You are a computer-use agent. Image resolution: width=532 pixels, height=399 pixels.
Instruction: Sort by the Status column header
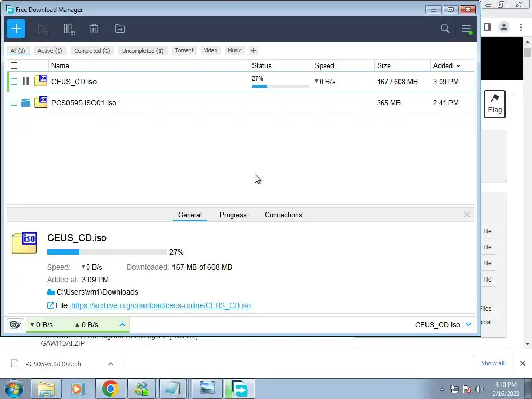click(280, 65)
